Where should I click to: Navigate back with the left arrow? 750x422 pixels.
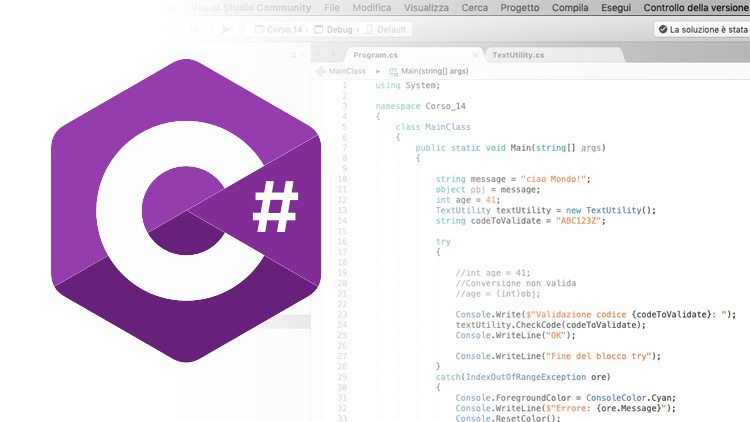pos(319,55)
